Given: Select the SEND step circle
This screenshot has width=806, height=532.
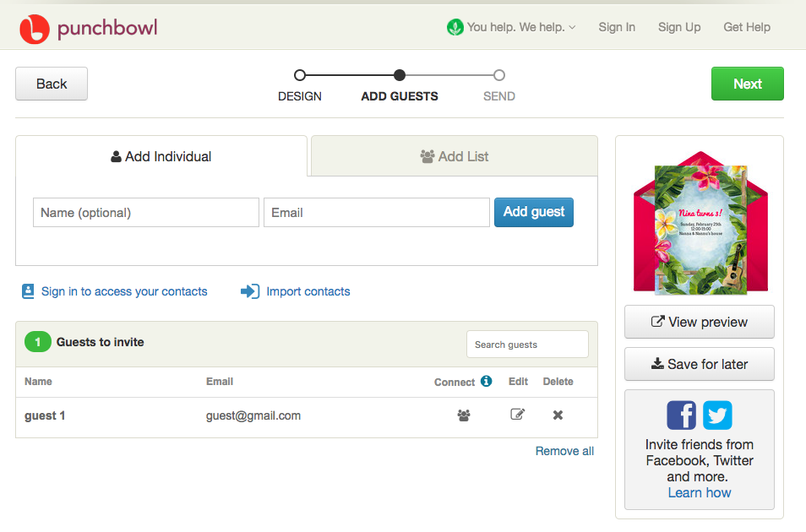Looking at the screenshot, I should [x=498, y=74].
